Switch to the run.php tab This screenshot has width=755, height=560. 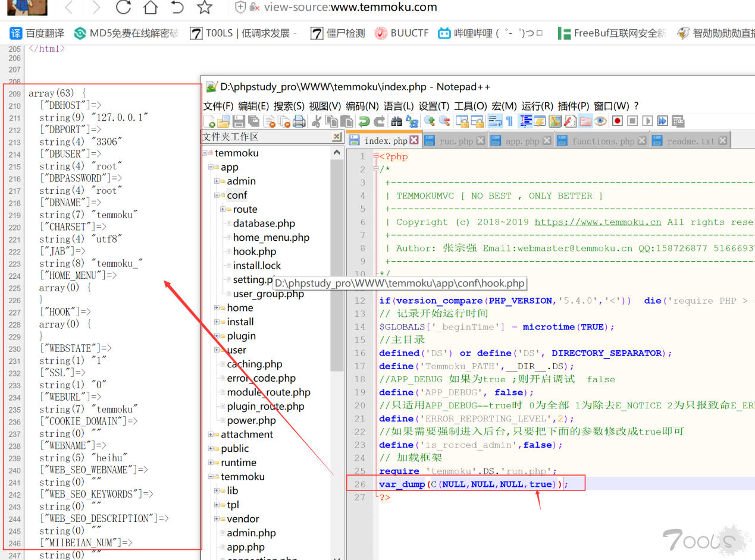click(456, 141)
